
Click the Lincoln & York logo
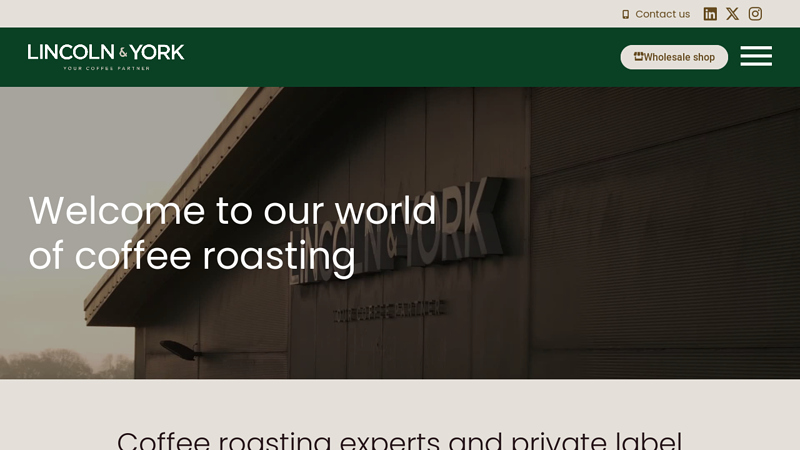pos(106,57)
